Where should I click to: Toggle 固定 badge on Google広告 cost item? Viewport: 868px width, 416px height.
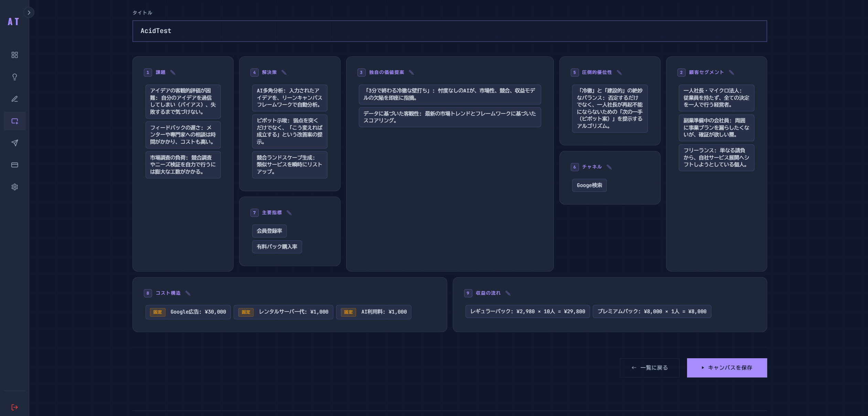click(158, 312)
